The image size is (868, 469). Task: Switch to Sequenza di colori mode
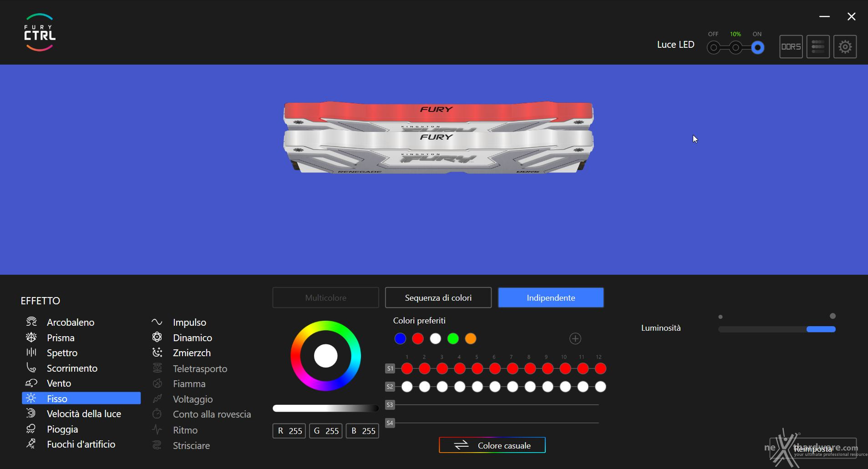point(438,298)
